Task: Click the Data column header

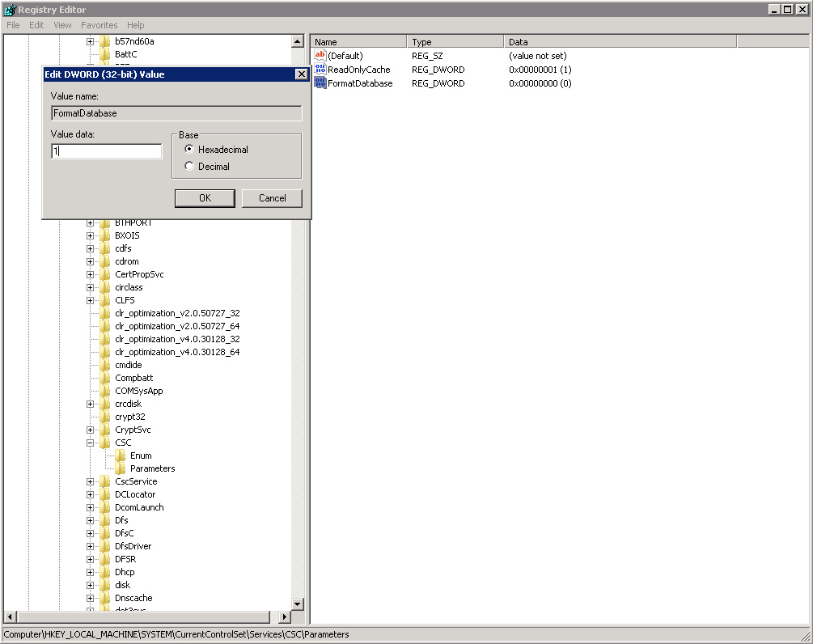Action: (620, 42)
